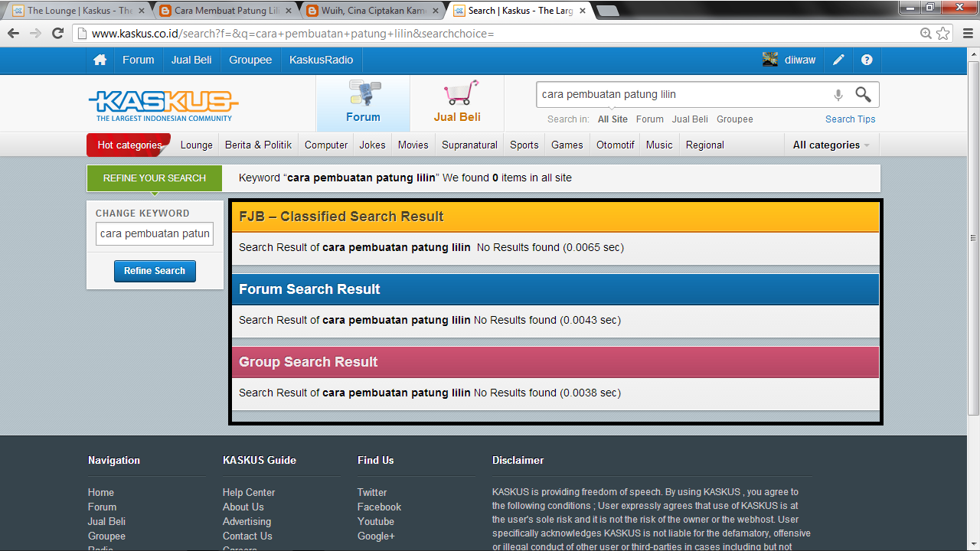This screenshot has width=980, height=551.
Task: Select the Jual Beli tab with cart icon
Action: tap(457, 103)
